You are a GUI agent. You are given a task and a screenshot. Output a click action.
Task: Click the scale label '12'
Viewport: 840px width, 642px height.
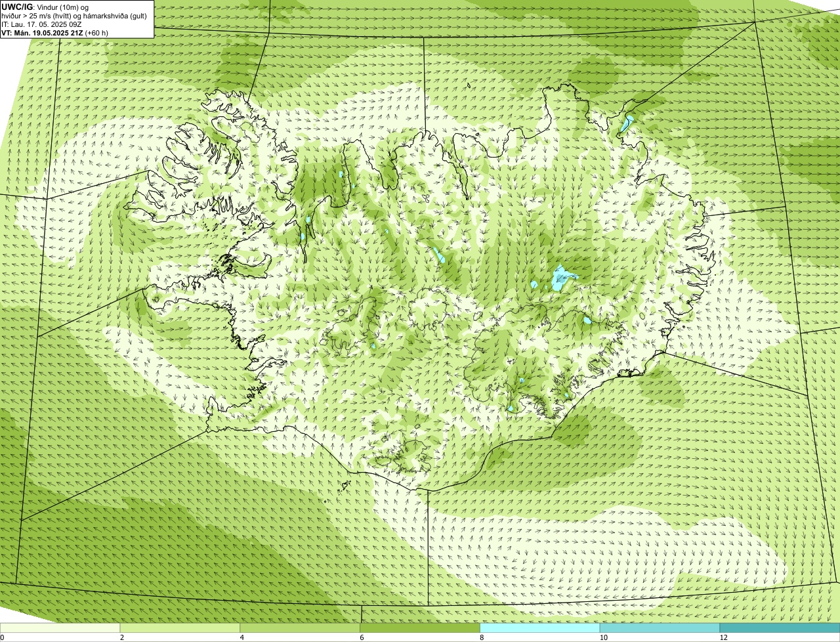(723, 637)
